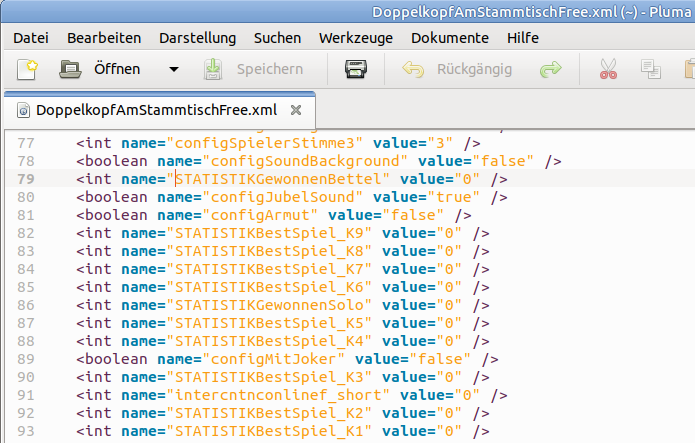Close the DoppelkopfAmStammtischFree.xml tab

click(296, 109)
